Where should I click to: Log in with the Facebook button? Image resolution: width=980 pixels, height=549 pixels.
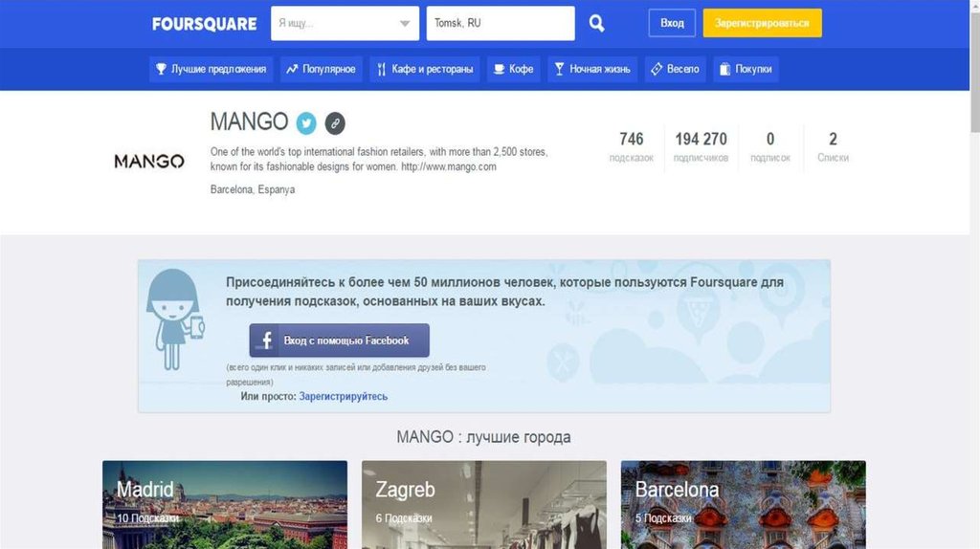[340, 340]
